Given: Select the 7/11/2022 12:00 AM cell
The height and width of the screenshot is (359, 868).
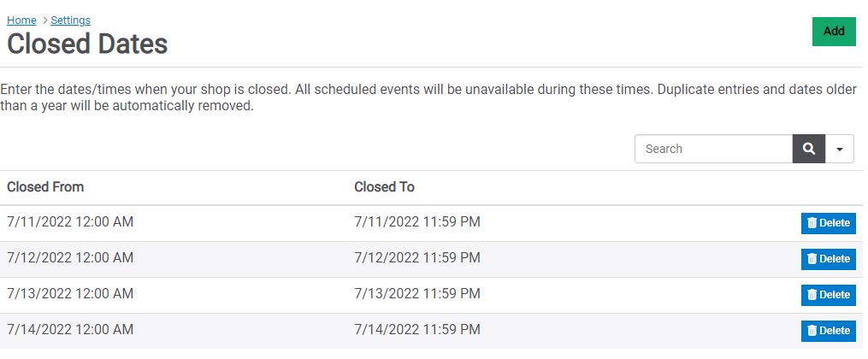Looking at the screenshot, I should [x=70, y=222].
